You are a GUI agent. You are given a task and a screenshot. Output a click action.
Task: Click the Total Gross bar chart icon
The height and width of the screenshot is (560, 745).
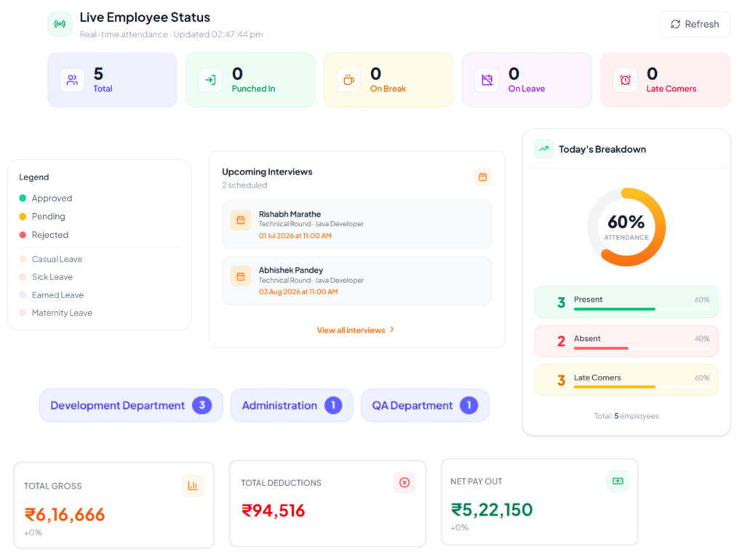coord(193,485)
